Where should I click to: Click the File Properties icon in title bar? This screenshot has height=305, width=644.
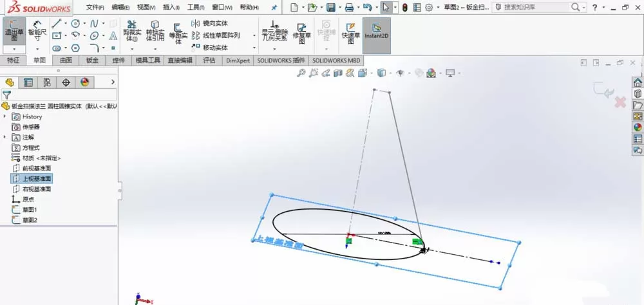point(417,7)
